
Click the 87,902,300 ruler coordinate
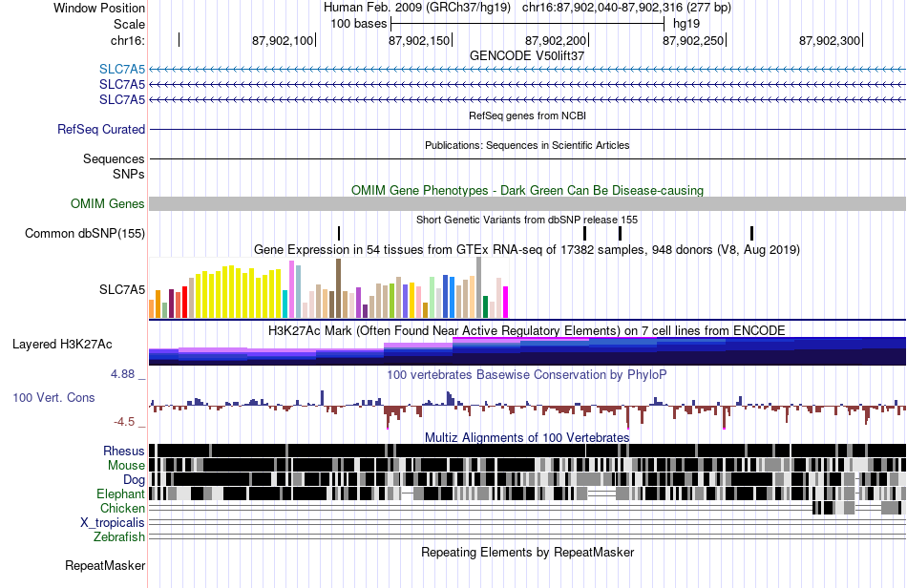pyautogui.click(x=830, y=40)
